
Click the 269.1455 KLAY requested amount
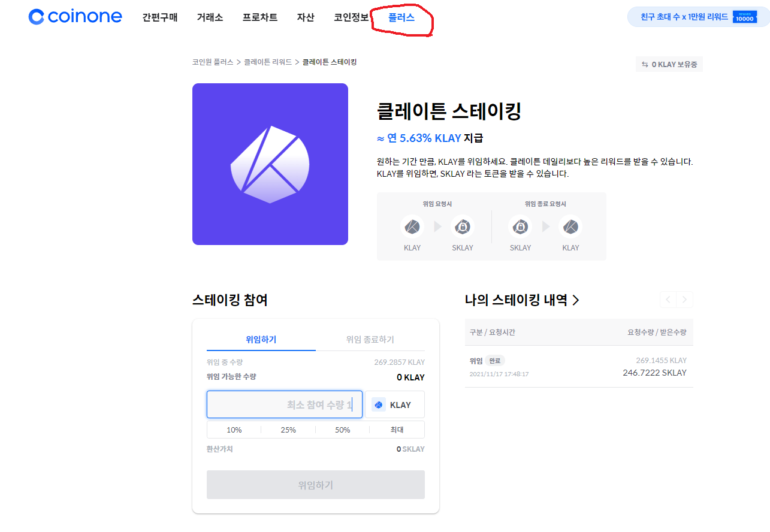coord(662,360)
